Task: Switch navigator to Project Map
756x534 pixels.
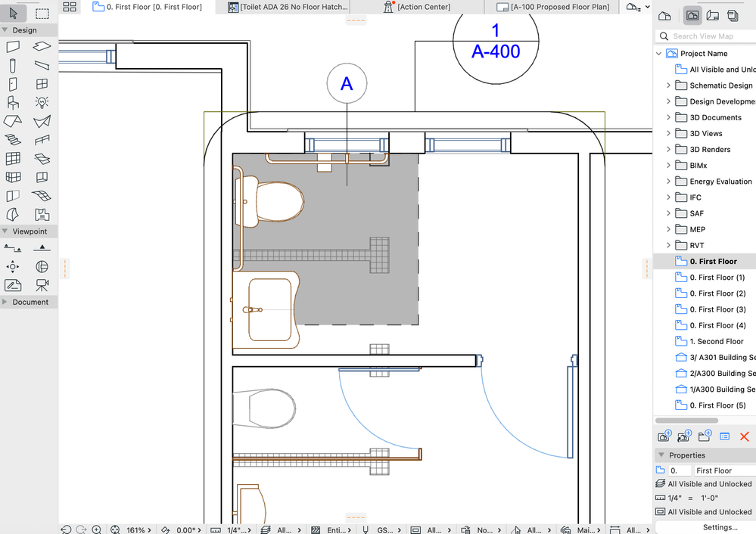Action: pyautogui.click(x=664, y=16)
